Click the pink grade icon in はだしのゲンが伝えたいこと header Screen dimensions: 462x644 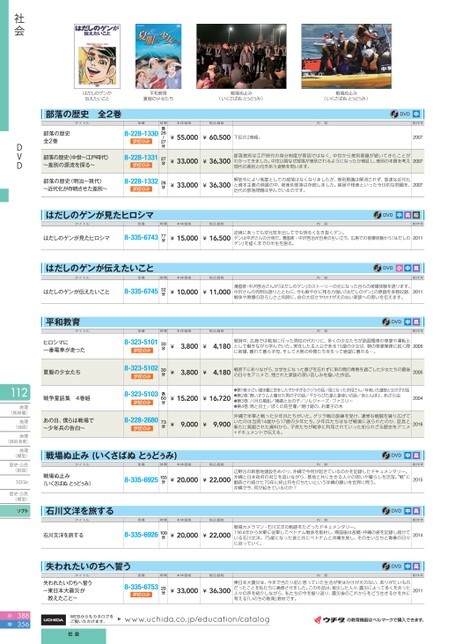[399, 268]
